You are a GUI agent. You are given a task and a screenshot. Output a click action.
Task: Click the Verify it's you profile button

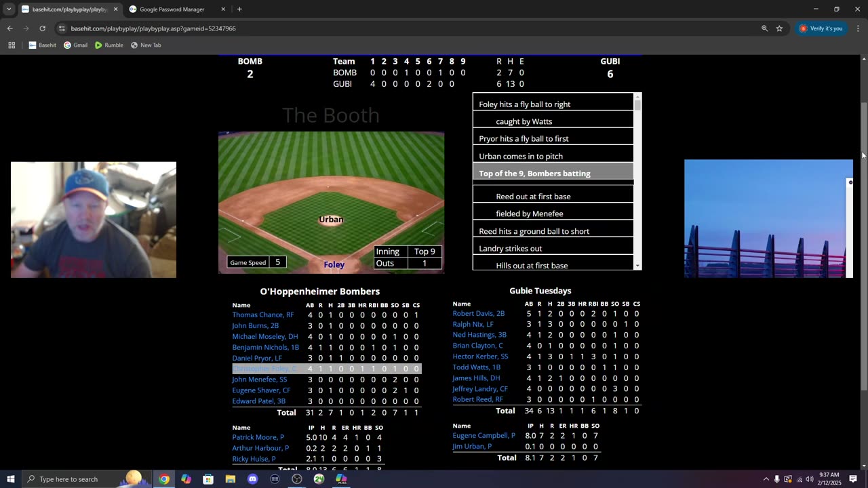coord(821,28)
